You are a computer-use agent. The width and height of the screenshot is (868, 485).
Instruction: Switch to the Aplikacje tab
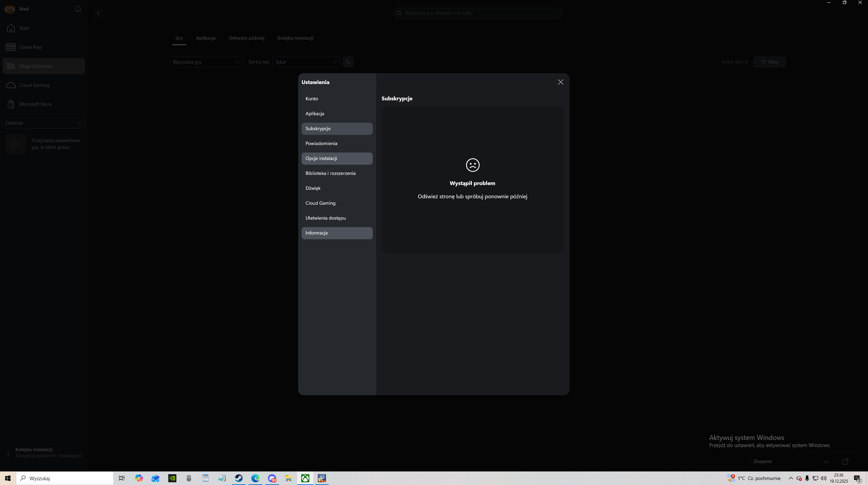[206, 38]
